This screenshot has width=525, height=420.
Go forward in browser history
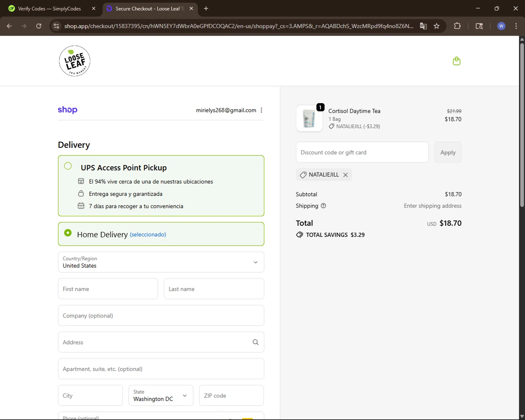24,26
